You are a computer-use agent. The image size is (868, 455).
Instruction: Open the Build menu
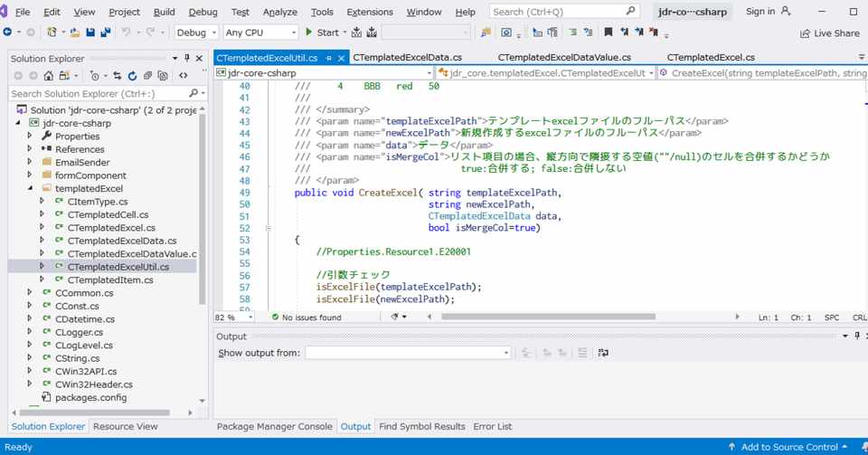tap(164, 12)
